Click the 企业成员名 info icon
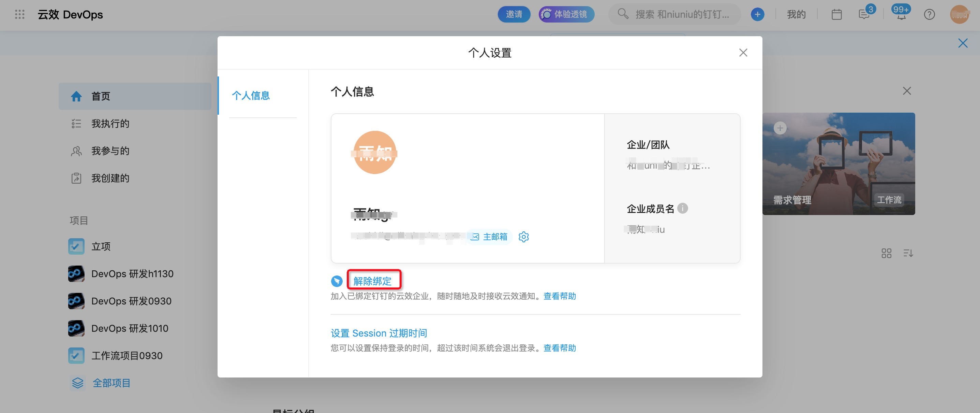This screenshot has width=980, height=413. pos(683,209)
